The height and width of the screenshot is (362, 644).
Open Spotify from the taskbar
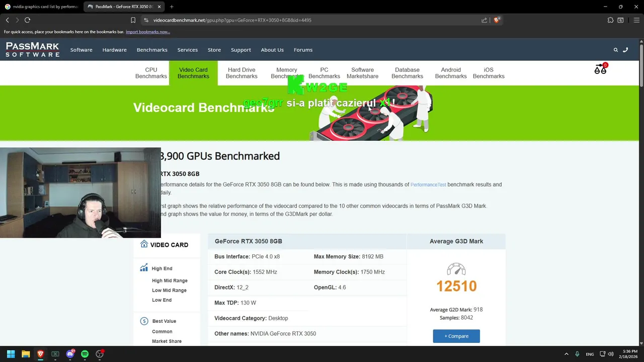pyautogui.click(x=85, y=354)
